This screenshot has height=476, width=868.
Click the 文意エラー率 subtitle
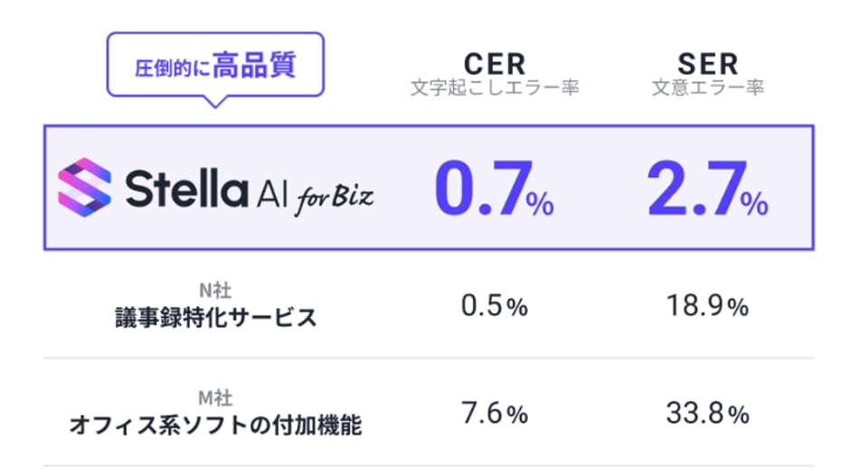[x=707, y=89]
